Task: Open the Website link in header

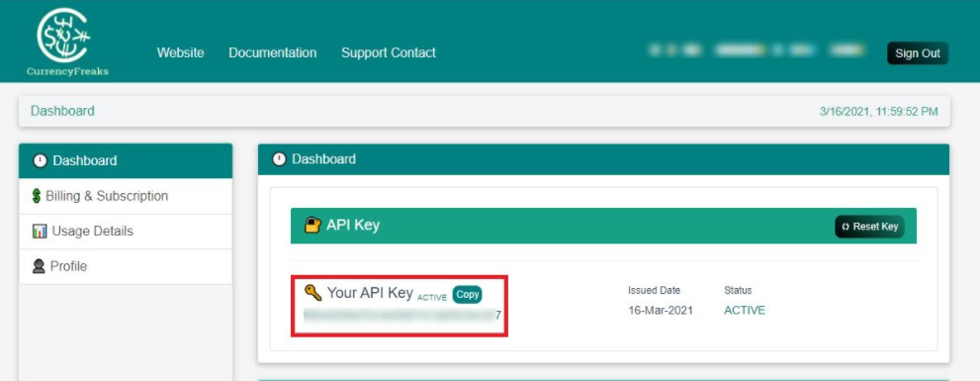Action: pos(180,53)
